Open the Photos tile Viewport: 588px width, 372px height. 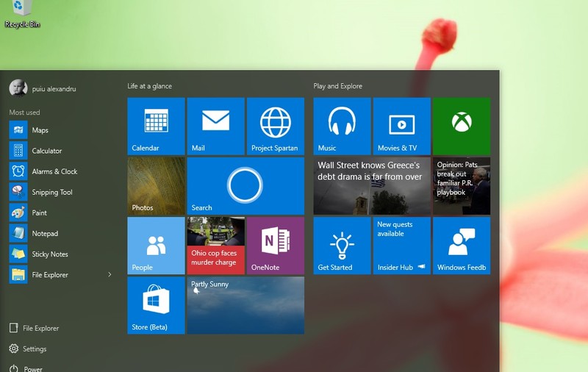point(156,186)
